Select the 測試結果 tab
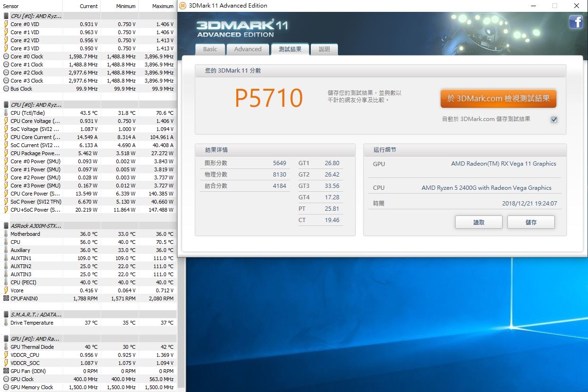Viewport: 588px width, 392px height. tap(290, 49)
